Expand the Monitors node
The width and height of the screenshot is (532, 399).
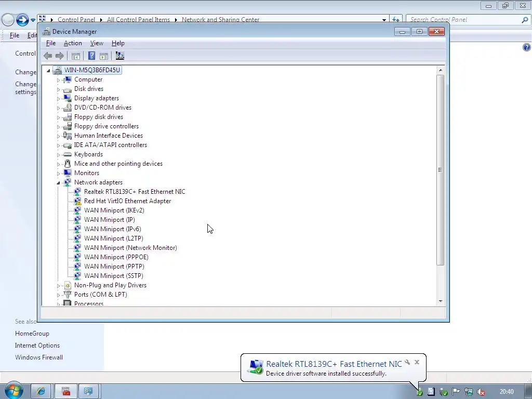tap(58, 174)
